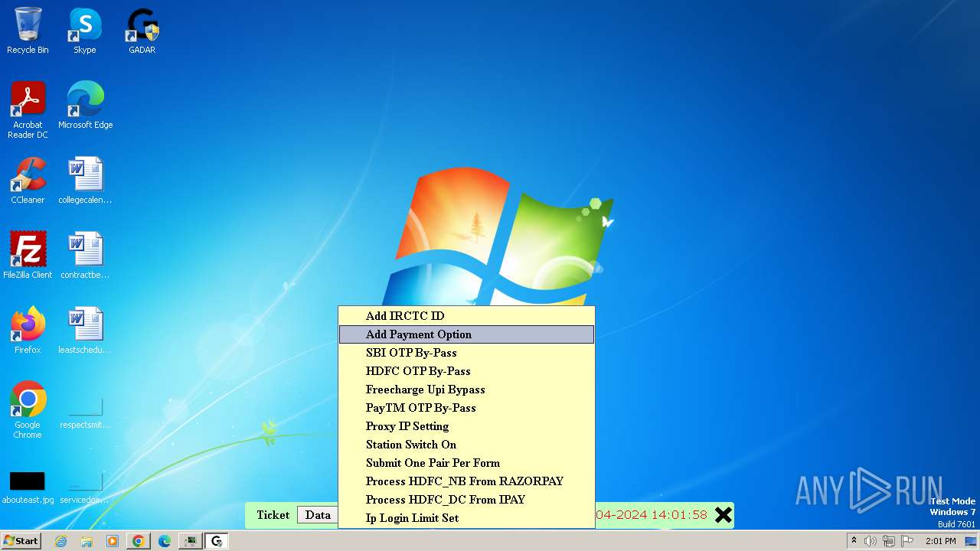Select Process HDFC_DC From IPAY
The width and height of the screenshot is (980, 551).
click(x=466, y=500)
